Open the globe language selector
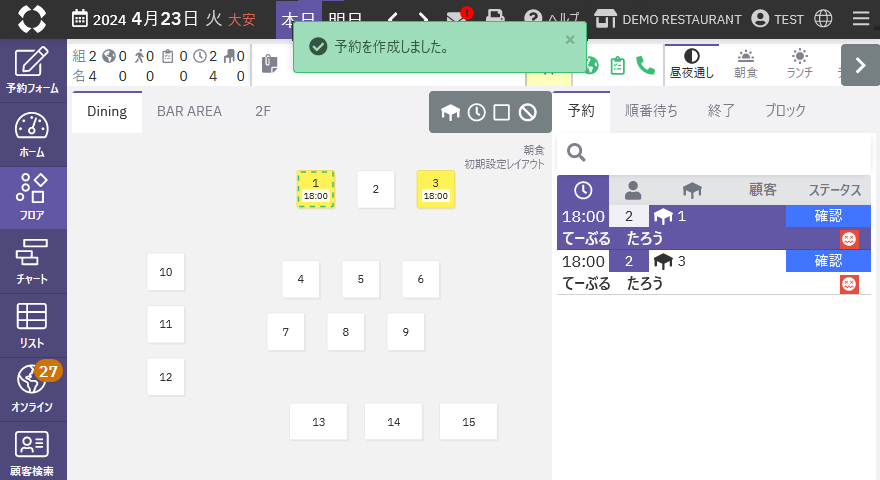 pos(823,19)
